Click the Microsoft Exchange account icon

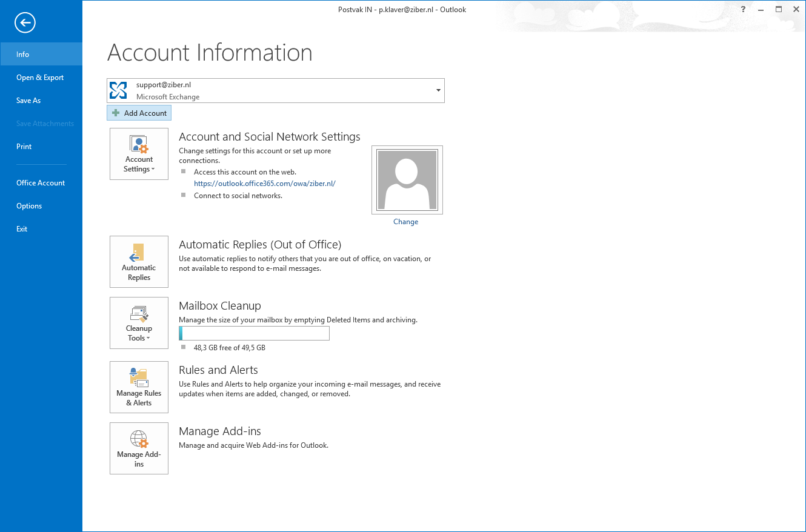118,90
